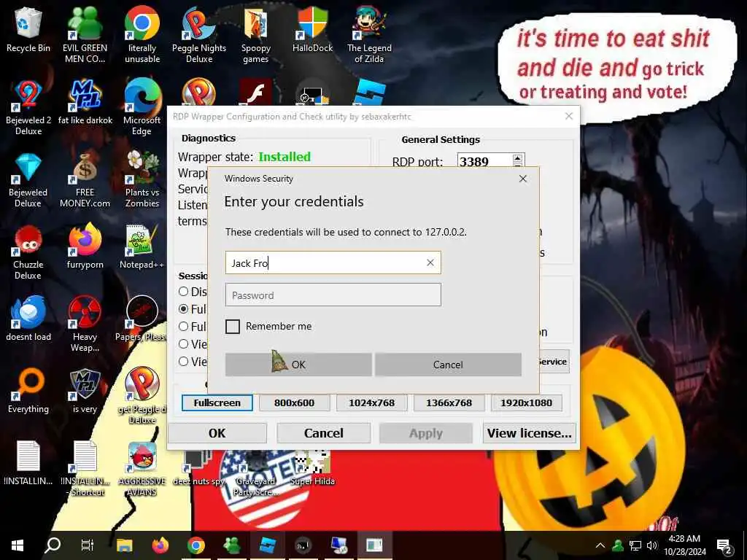Clear username field with X button
The height and width of the screenshot is (560, 747).
[430, 262]
